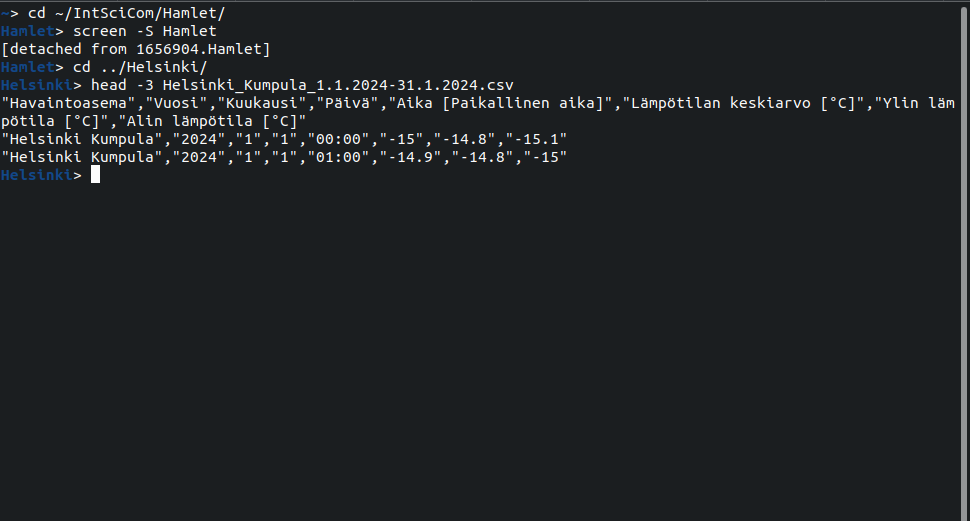
Task: Click the Helsinki_Kumpula_1.1.2024-31.1.2024.csv filename
Action: coord(338,85)
